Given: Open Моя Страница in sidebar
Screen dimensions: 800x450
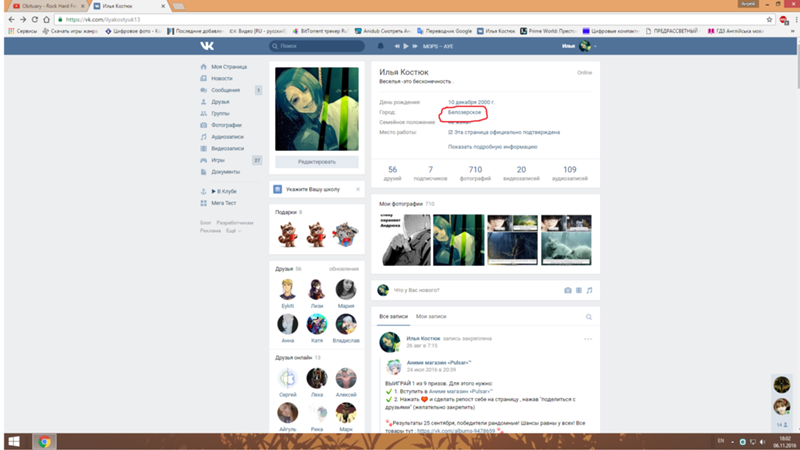Looking at the screenshot, I should coord(229,67).
